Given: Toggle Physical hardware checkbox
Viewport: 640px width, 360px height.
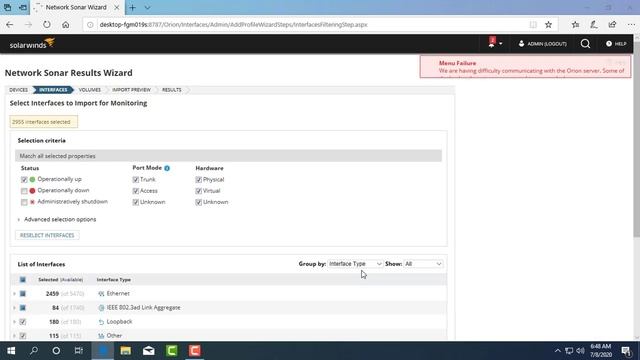Looking at the screenshot, I should point(198,180).
